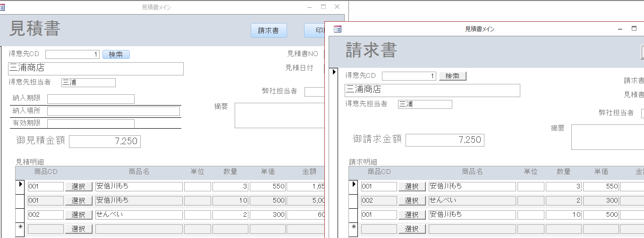Viewport: 644px width, 238px height.
Task: Click the 納入場所 input field
Action: pyautogui.click(x=113, y=111)
